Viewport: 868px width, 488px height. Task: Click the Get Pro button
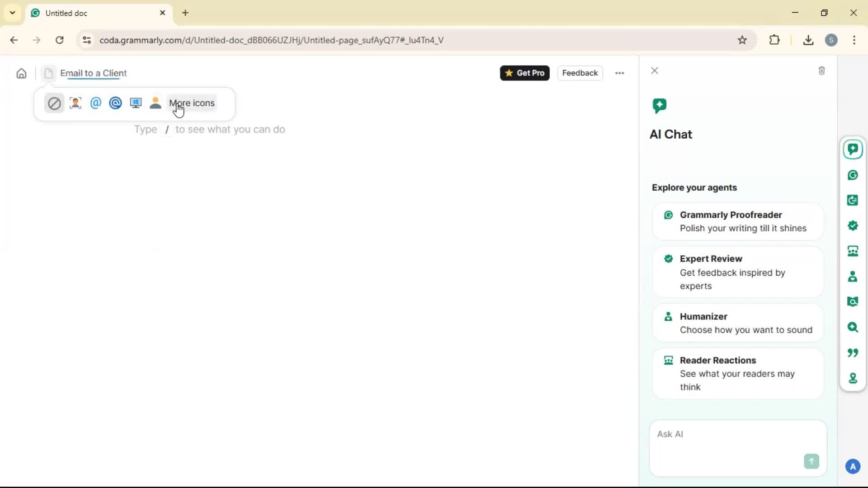(524, 73)
